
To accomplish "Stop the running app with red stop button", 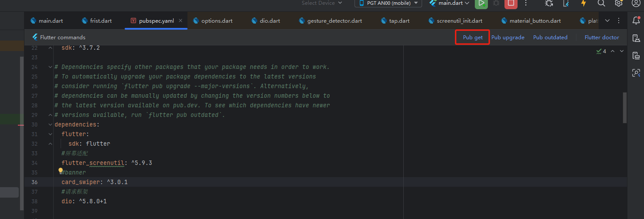I will click(x=511, y=3).
